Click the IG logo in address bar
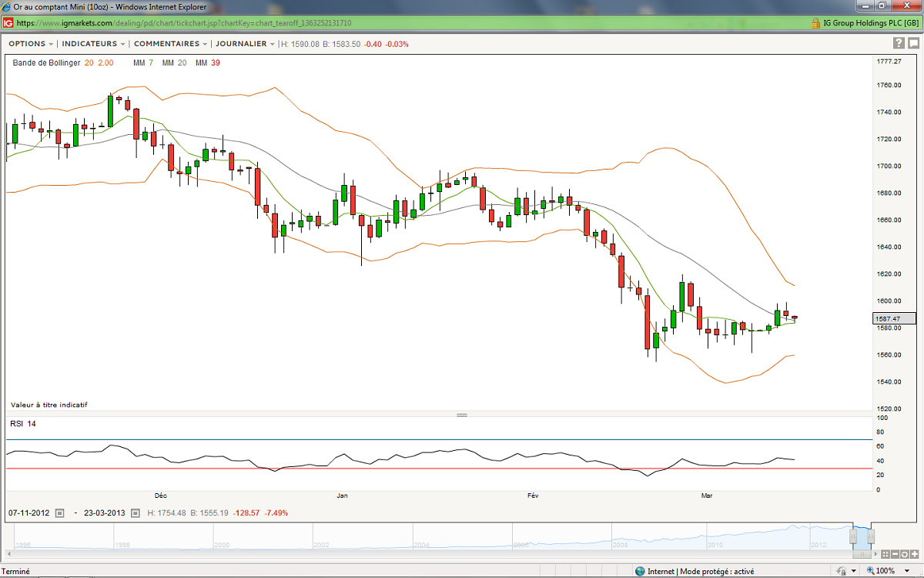The height and width of the screenshot is (578, 924). click(x=8, y=23)
